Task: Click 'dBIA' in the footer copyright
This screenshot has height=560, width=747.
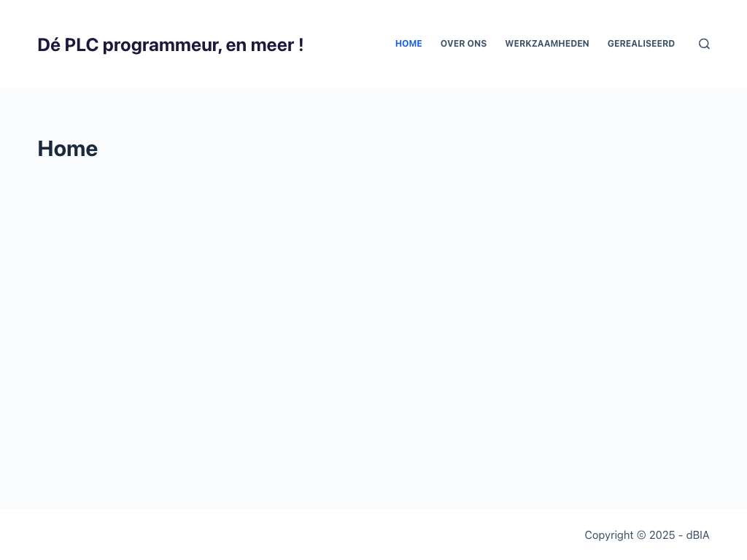Action: tap(697, 535)
